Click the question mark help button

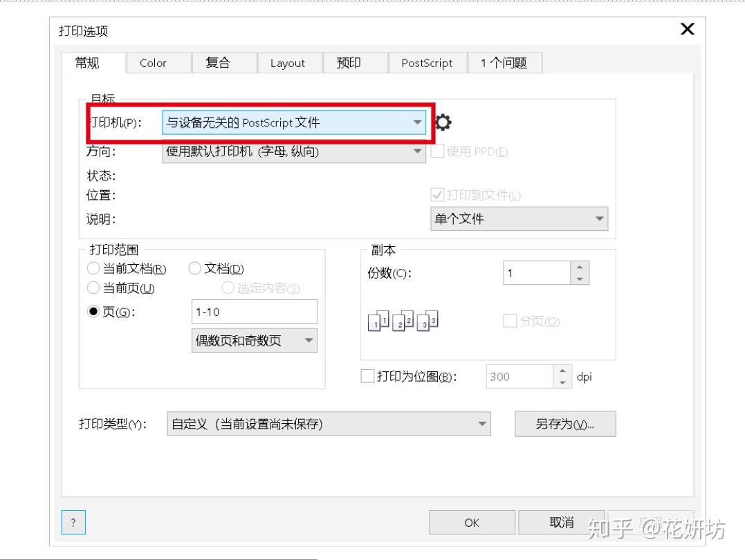coord(73,523)
